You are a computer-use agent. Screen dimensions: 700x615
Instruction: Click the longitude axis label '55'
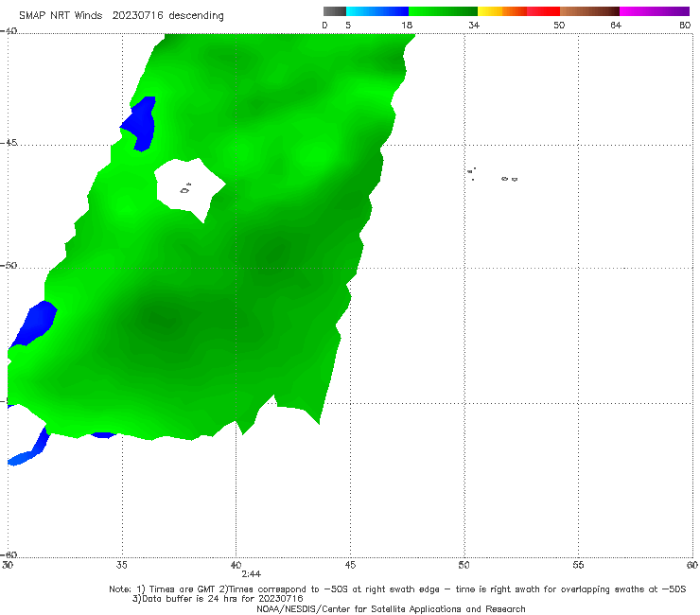578,566
